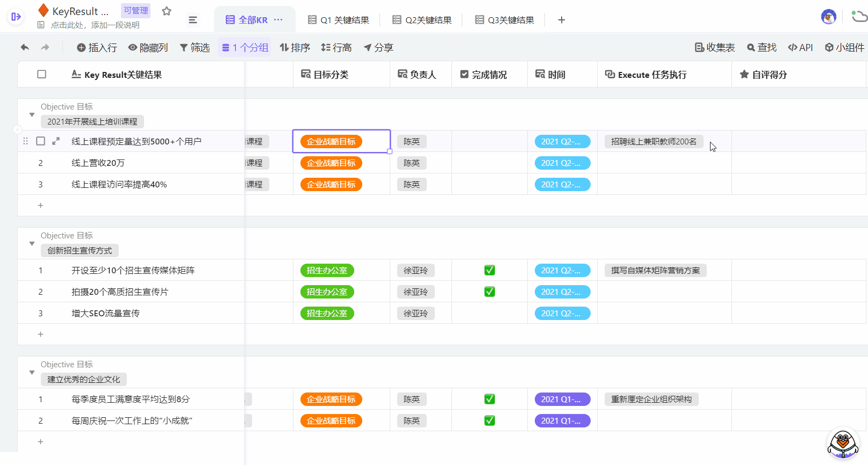The width and height of the screenshot is (868, 465).
Task: Collapse the 建立优秀的企业文化 group
Action: click(32, 372)
